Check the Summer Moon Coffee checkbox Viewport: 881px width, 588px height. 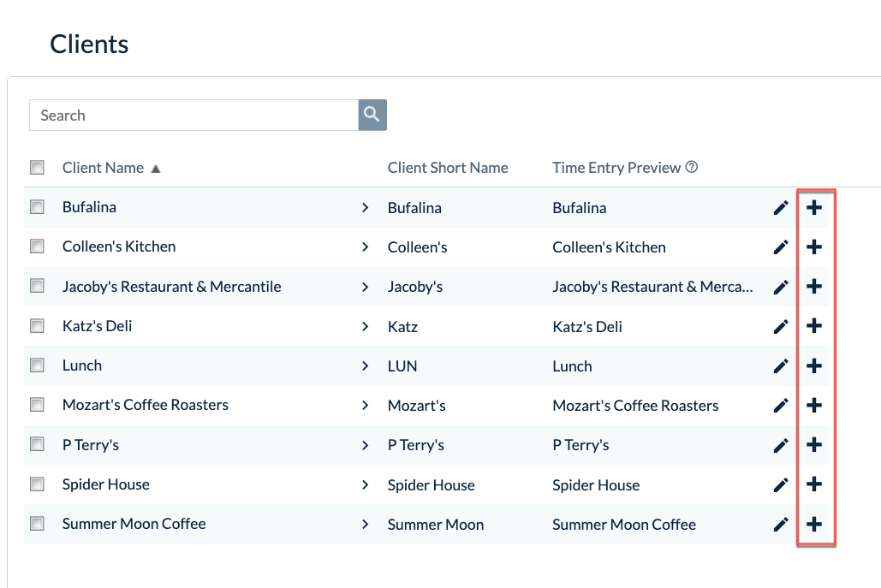(x=37, y=524)
